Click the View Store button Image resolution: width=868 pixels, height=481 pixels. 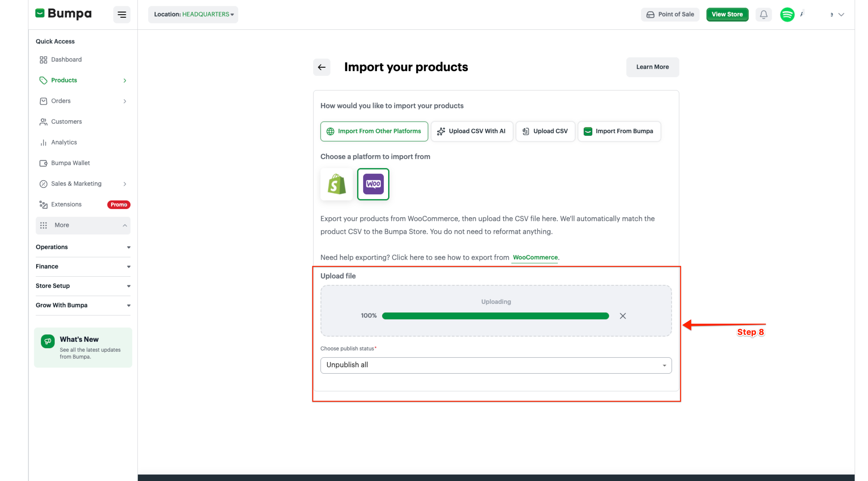727,15
